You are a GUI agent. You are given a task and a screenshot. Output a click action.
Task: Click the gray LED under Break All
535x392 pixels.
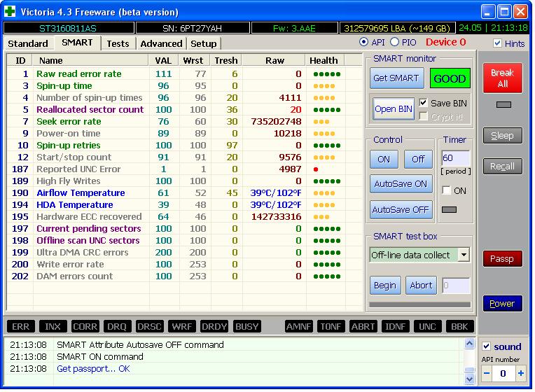tap(503, 104)
